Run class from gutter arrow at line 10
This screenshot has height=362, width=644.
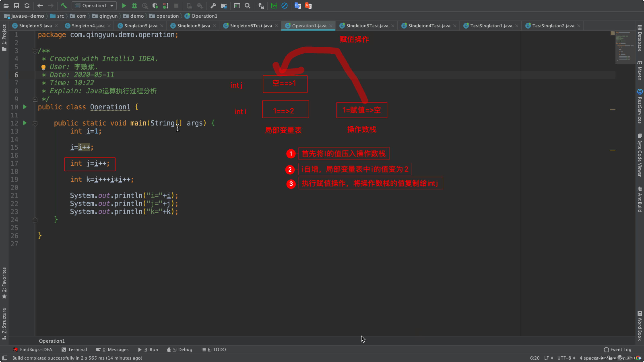(x=25, y=107)
